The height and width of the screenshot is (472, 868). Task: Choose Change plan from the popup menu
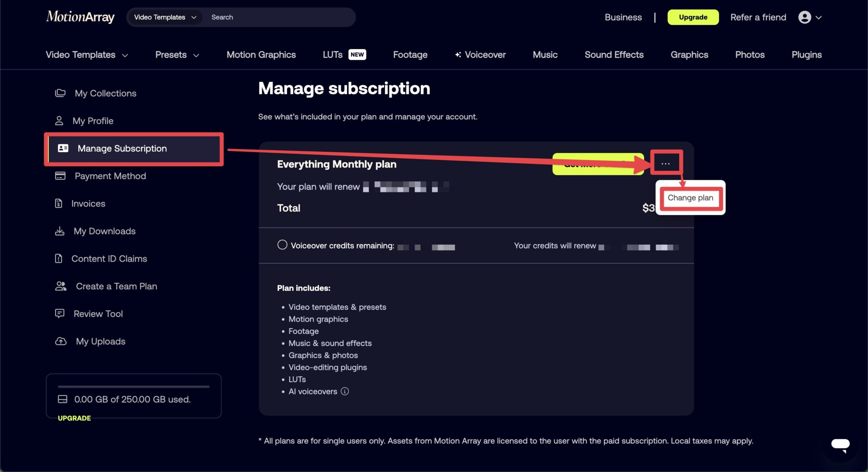tap(690, 198)
